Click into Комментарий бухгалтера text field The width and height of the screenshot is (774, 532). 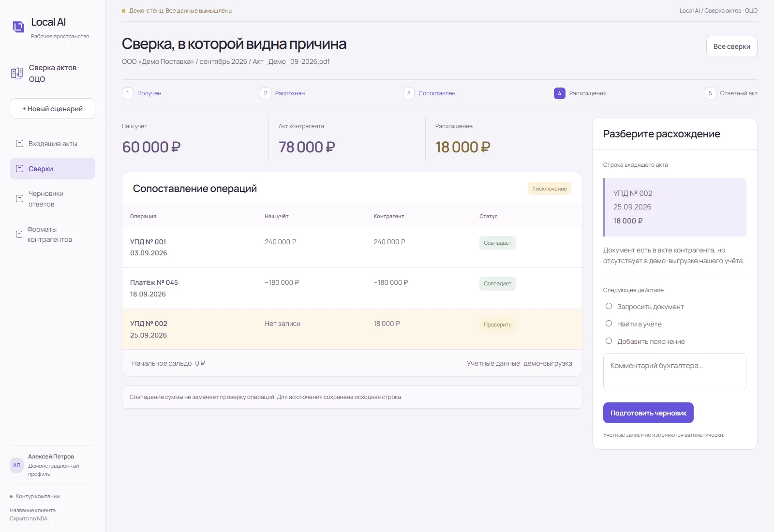(674, 371)
